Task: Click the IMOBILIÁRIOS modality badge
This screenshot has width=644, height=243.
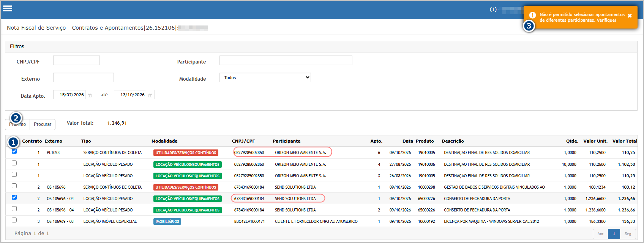Action: click(167, 221)
